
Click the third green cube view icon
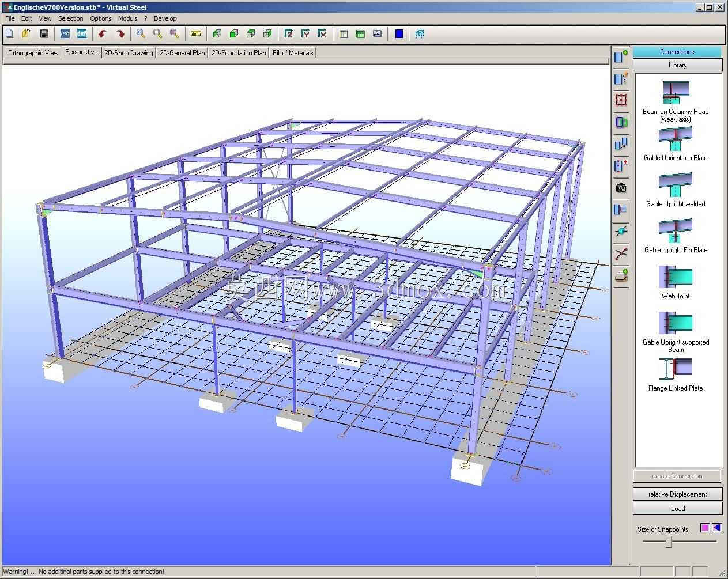pyautogui.click(x=251, y=34)
